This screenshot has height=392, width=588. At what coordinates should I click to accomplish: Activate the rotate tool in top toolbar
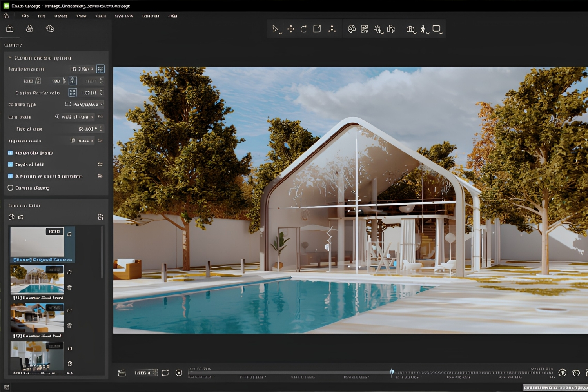[304, 29]
